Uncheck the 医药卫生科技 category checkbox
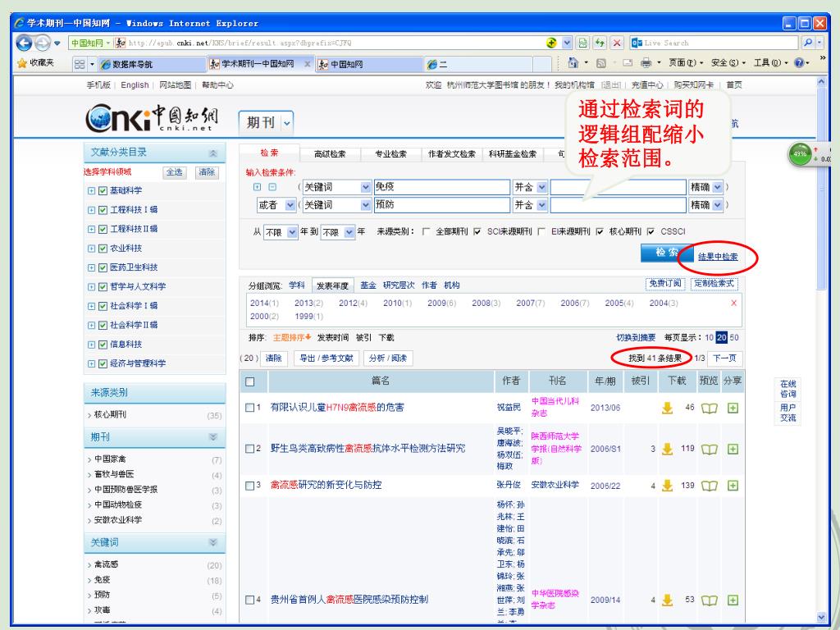Screen dimensions: 840x630 103,268
